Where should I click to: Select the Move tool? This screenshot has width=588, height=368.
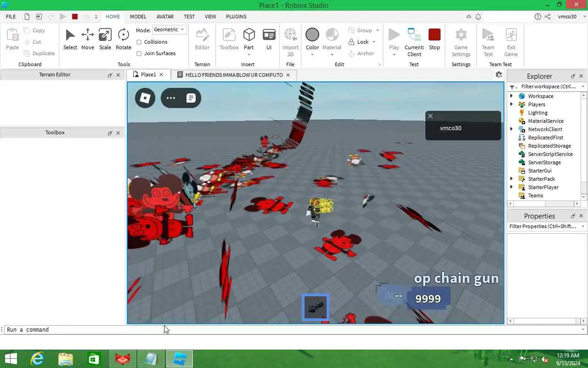click(x=87, y=39)
